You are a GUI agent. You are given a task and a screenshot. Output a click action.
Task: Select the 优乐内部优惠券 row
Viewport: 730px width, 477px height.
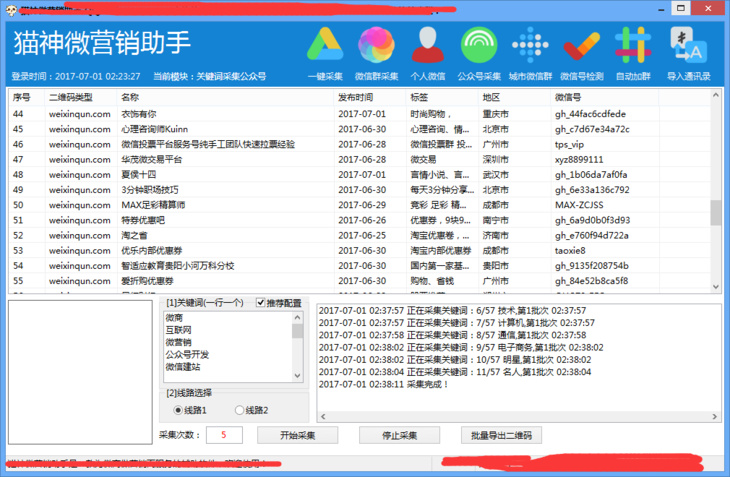(x=359, y=250)
